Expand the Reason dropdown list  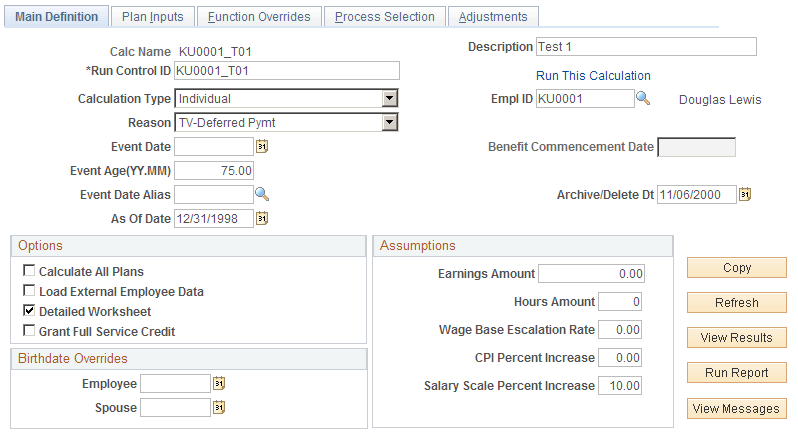(x=389, y=122)
